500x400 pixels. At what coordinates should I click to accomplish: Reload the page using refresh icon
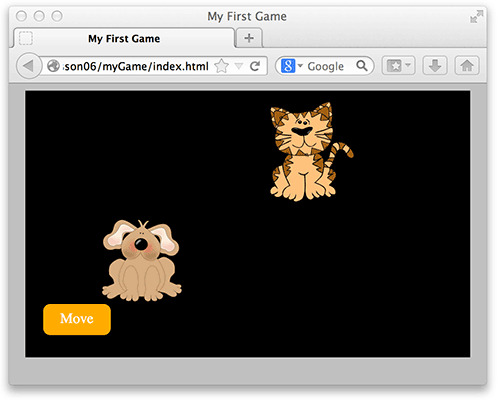point(255,66)
